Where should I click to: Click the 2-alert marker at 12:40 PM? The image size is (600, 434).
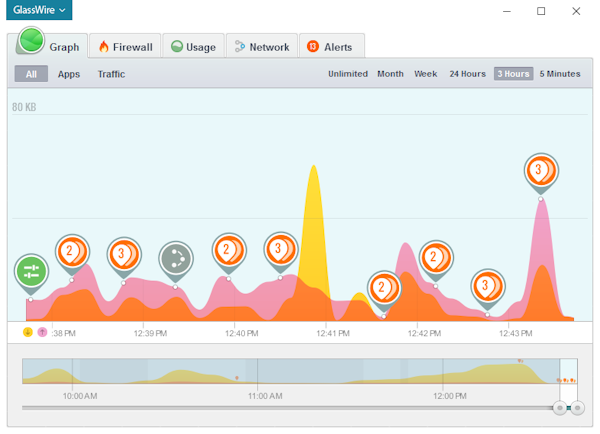coord(228,250)
